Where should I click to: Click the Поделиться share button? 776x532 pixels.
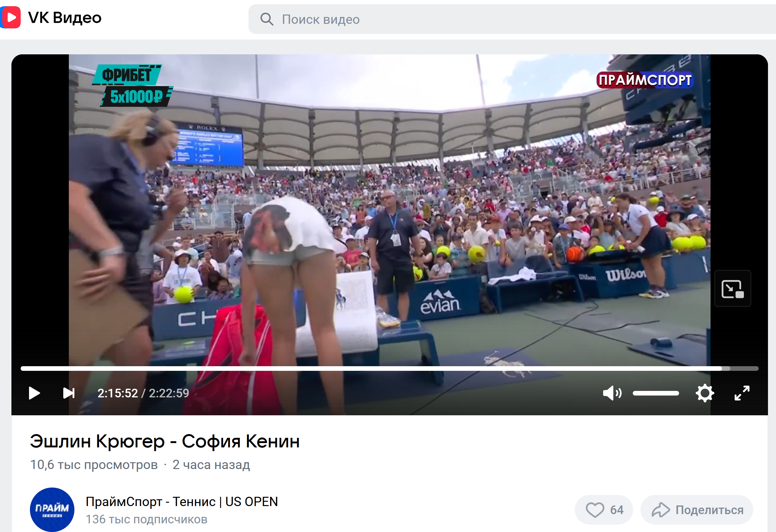click(697, 510)
